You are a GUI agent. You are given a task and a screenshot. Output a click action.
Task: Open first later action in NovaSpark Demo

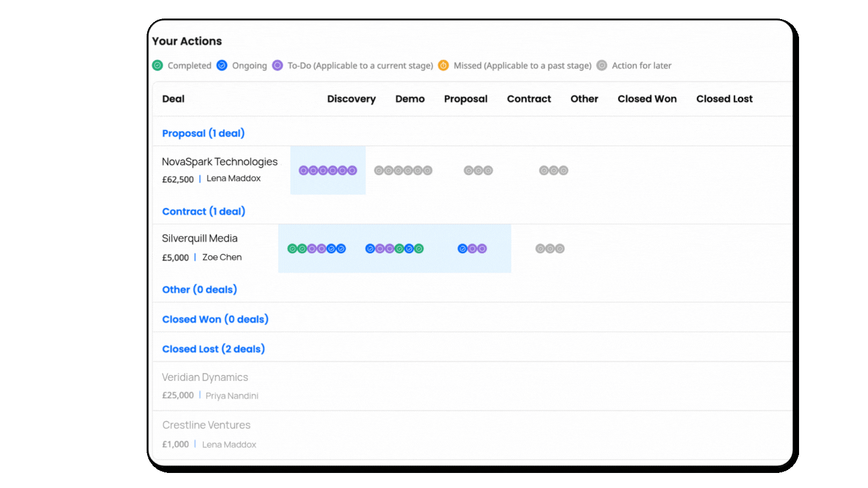coord(379,170)
